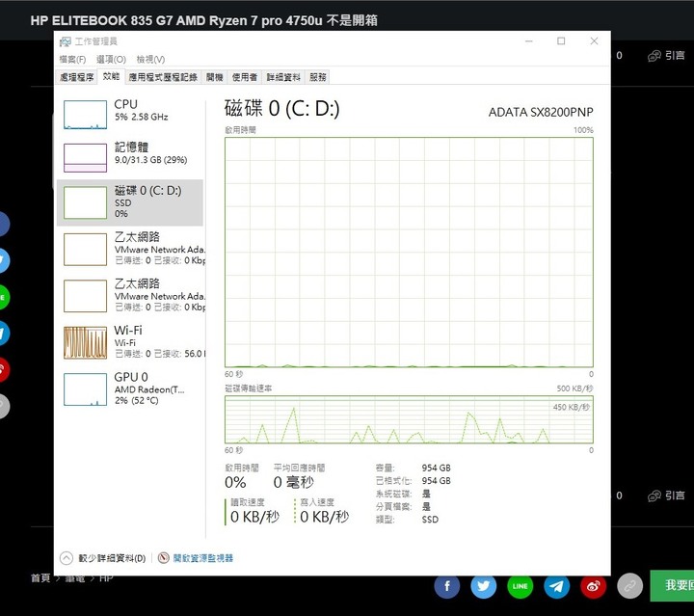The image size is (694, 616).
Task: Click the ADATA SX8200PNP model label
Action: (x=541, y=112)
